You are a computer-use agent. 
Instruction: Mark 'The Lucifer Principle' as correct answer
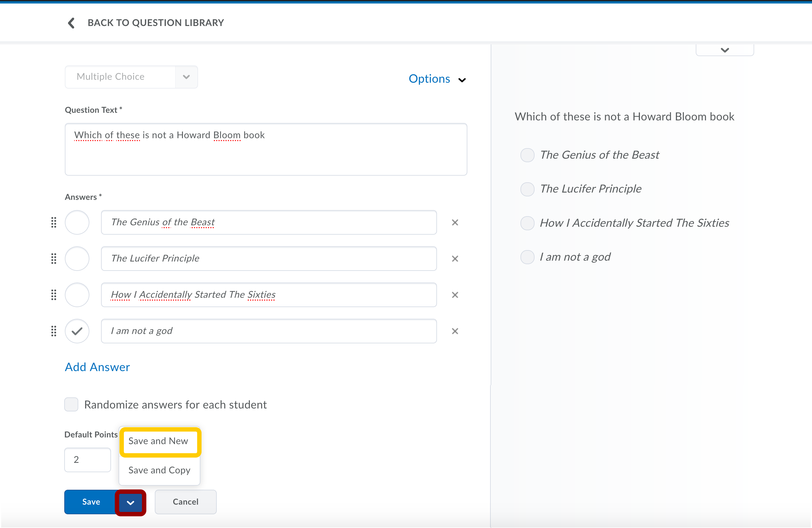pos(77,259)
